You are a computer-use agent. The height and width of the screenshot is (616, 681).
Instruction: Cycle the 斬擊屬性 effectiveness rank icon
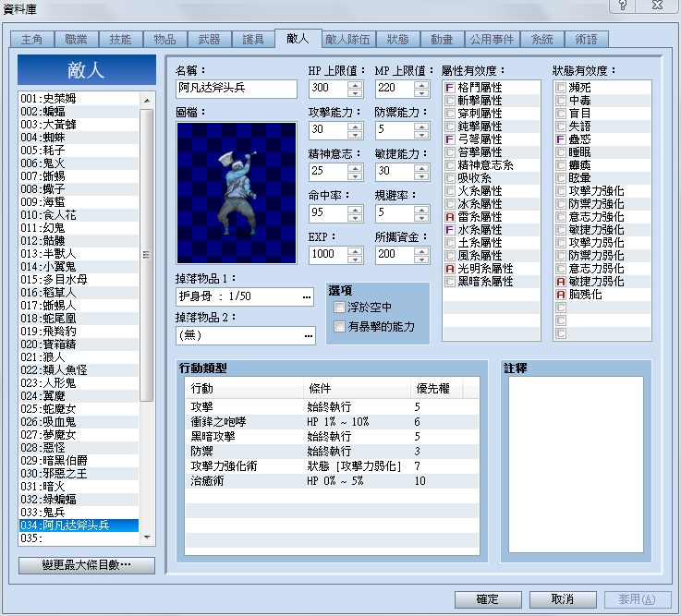click(x=449, y=101)
